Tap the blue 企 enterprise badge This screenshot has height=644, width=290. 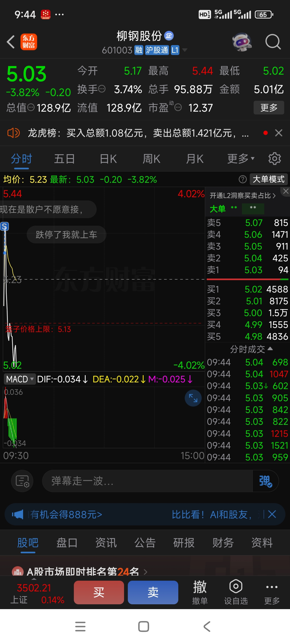(x=169, y=36)
